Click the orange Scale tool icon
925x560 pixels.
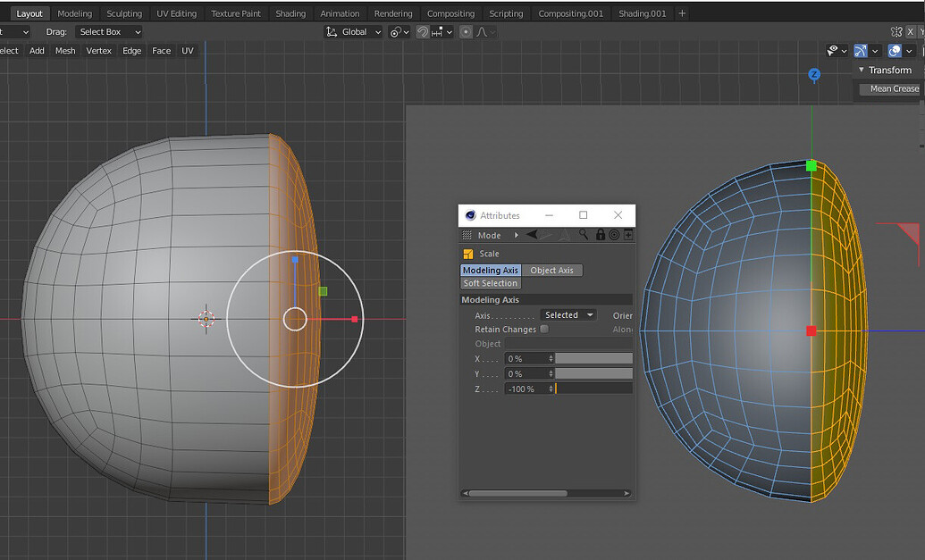point(467,254)
